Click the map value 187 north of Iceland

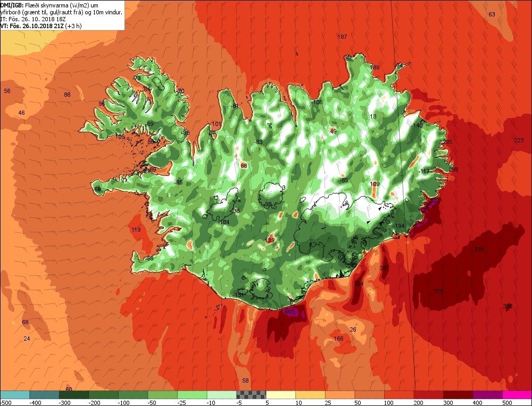click(x=342, y=37)
